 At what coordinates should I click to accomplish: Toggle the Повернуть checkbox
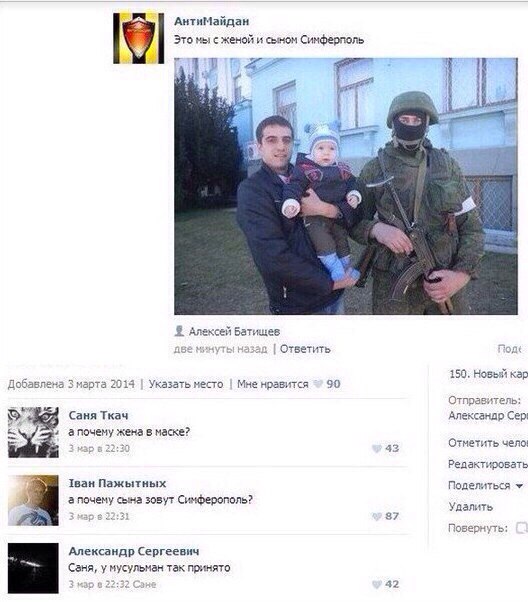[x=521, y=528]
